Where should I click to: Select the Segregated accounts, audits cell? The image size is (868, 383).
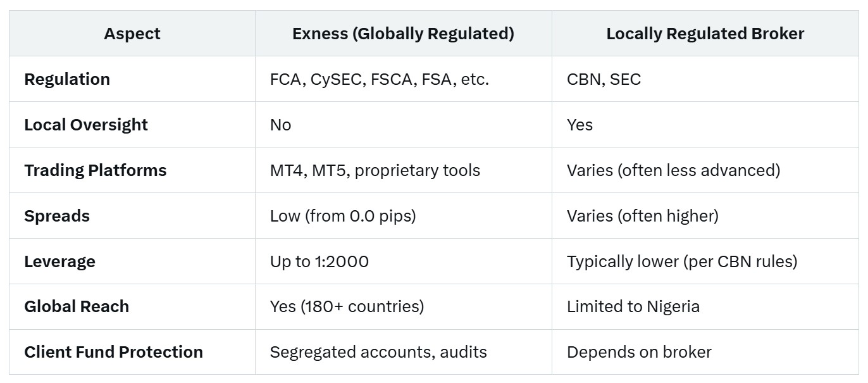click(378, 352)
